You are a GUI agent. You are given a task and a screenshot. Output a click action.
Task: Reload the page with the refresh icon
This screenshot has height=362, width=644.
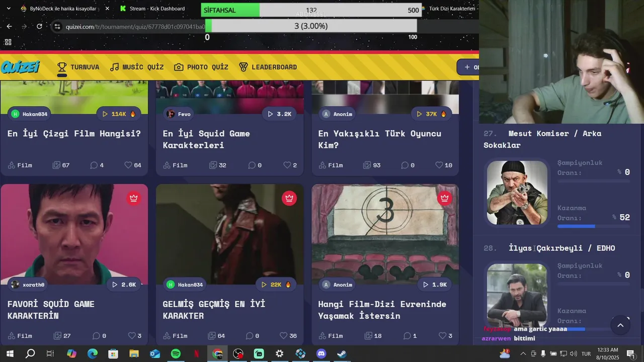click(x=39, y=26)
